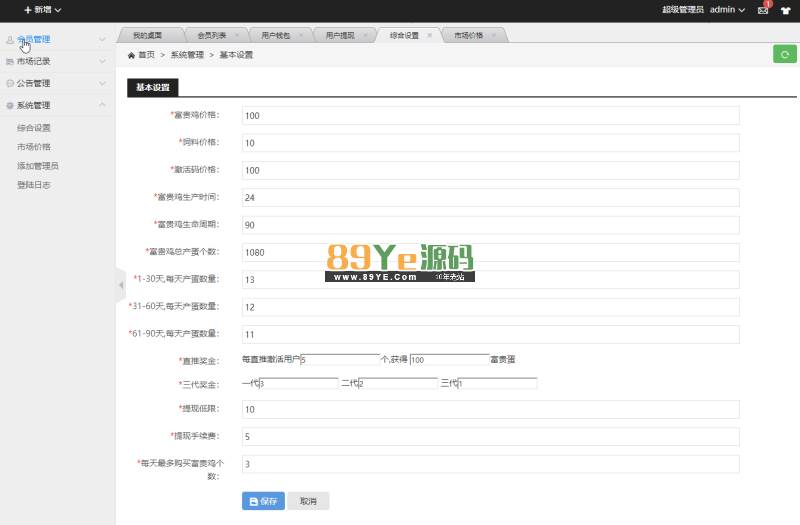Click the 富贵鸡总产蛋个数 input field

coord(490,252)
